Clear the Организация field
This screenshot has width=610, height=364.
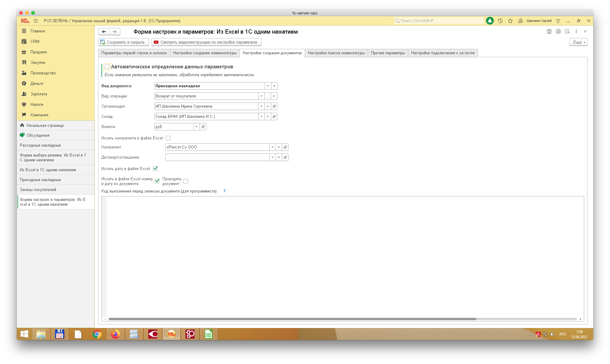pos(267,106)
